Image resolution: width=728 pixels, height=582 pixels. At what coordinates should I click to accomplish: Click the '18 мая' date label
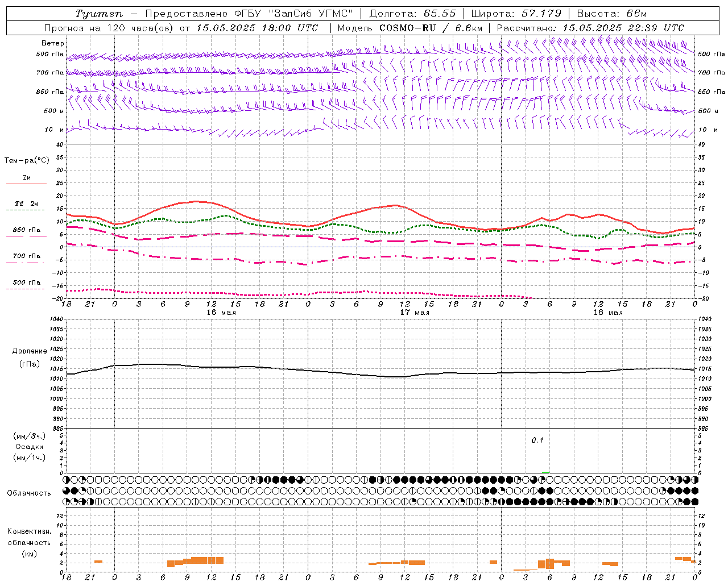(608, 313)
